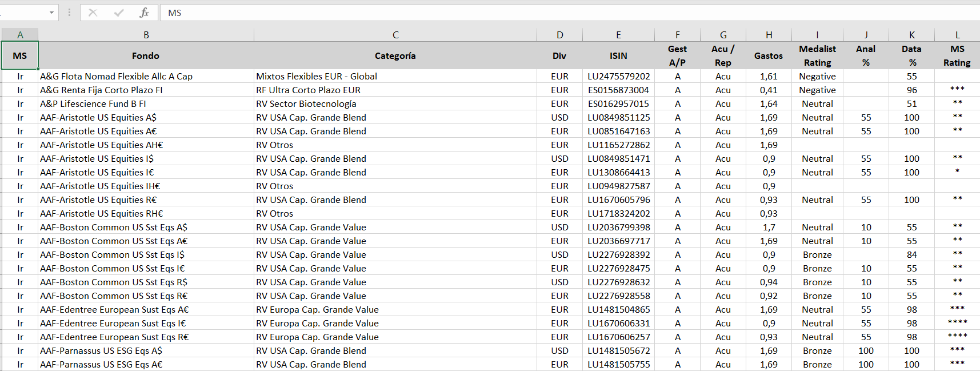Select cell A&G Renta Fija Corto Plazo FI
Viewport: 980px width, 371px height.
click(x=146, y=90)
